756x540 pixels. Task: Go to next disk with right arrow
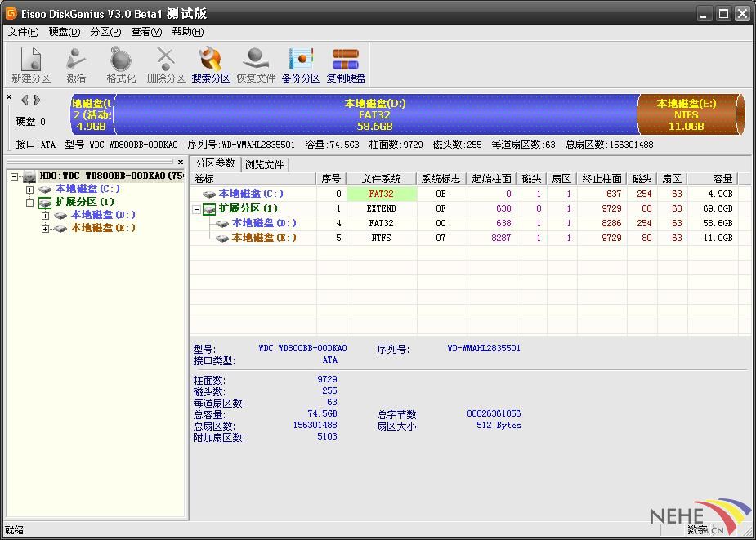pyautogui.click(x=37, y=100)
